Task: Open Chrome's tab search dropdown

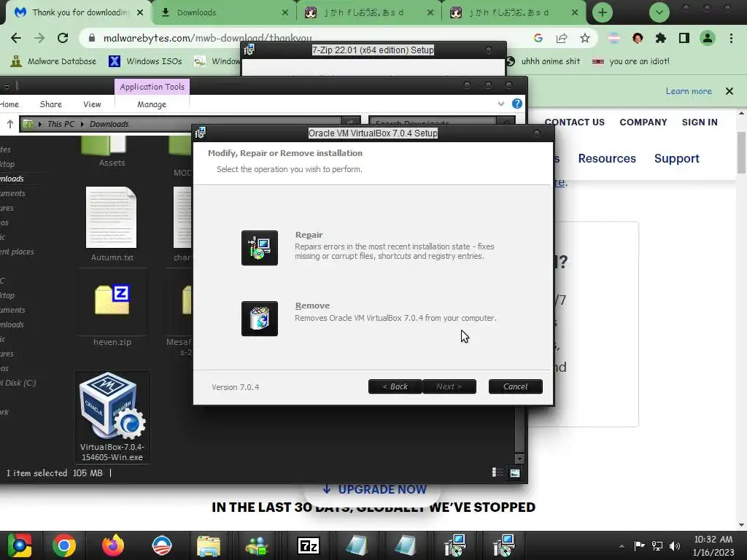Action: coord(659,12)
